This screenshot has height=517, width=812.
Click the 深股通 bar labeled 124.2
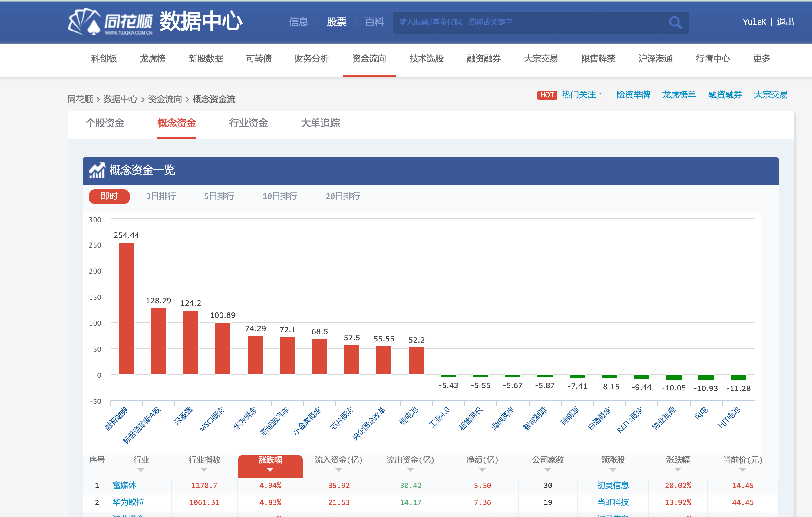click(x=190, y=342)
